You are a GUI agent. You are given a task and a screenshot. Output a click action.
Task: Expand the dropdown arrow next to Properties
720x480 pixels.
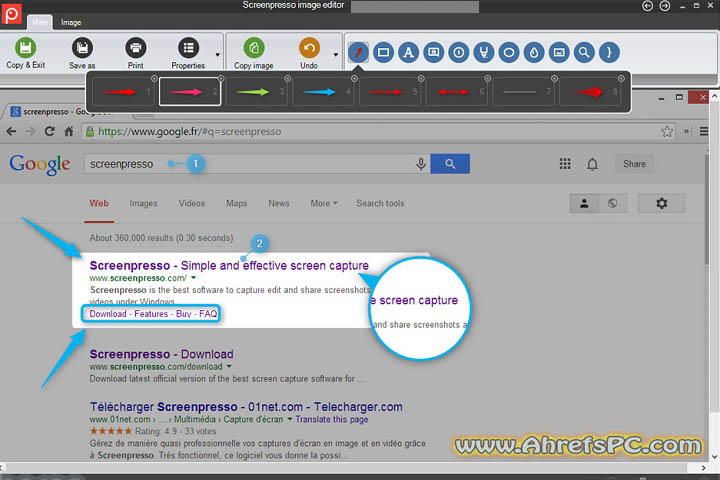point(218,55)
